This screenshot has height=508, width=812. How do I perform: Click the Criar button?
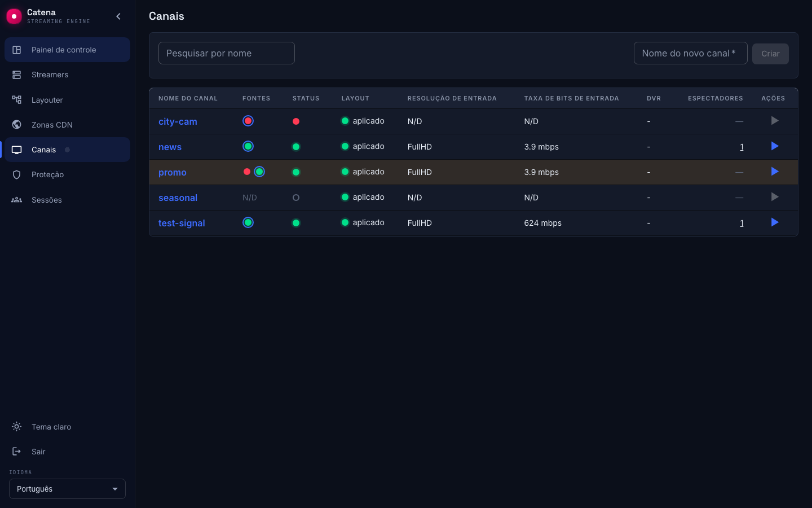click(x=770, y=54)
